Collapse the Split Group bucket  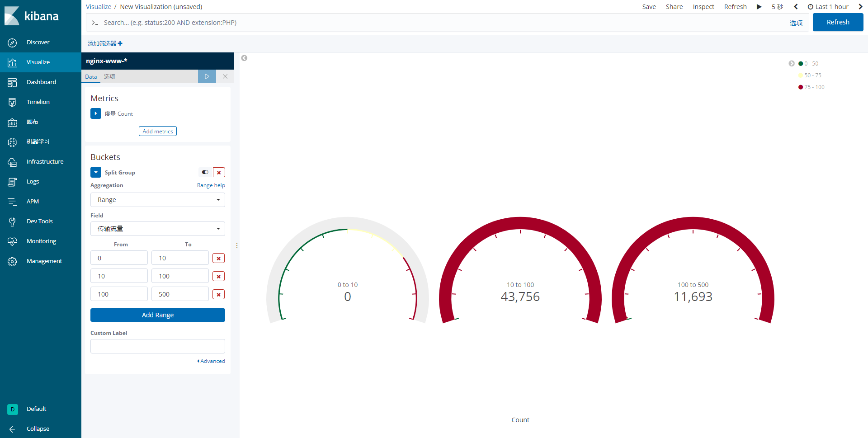96,172
